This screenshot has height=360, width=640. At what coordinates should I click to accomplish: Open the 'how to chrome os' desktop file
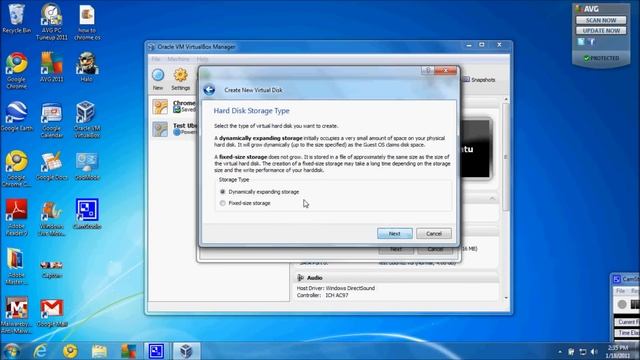pos(87,22)
